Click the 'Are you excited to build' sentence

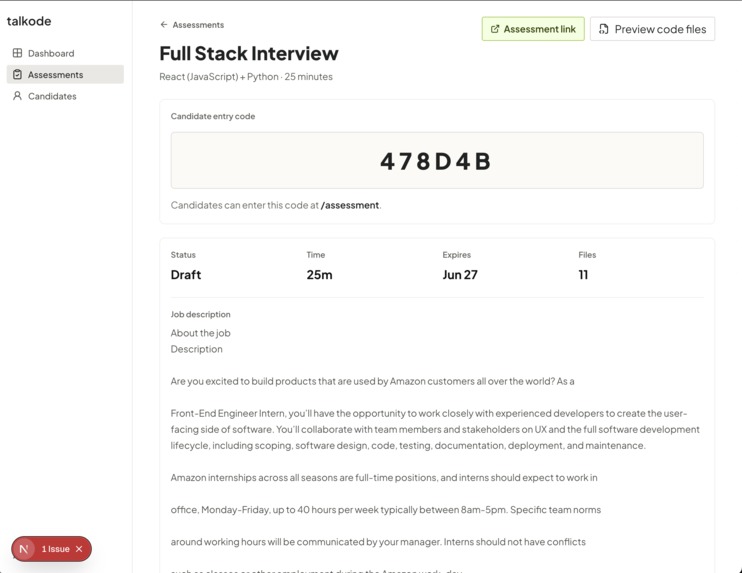coord(372,381)
